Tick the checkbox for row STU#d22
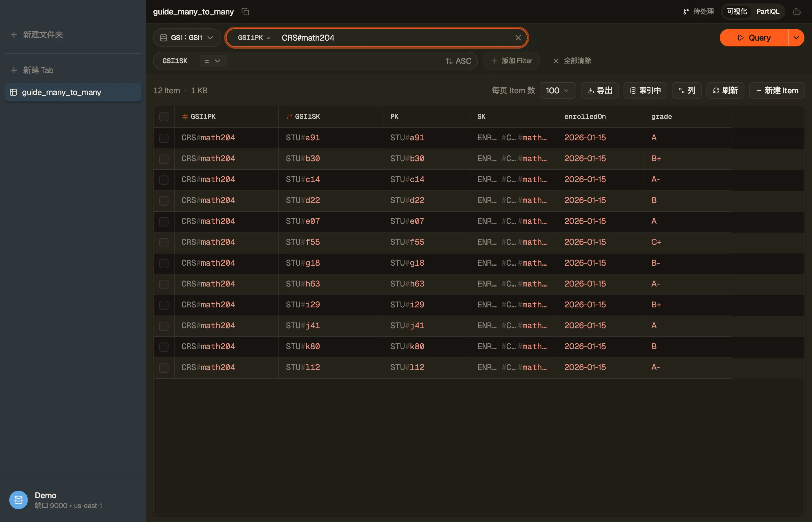This screenshot has height=522, width=812. (164, 201)
